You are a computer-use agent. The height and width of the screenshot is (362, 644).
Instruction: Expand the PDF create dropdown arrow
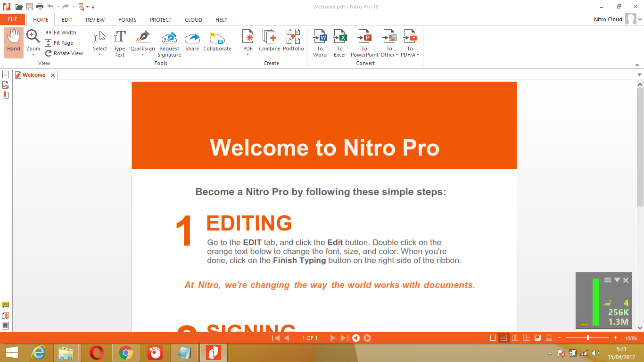(248, 55)
